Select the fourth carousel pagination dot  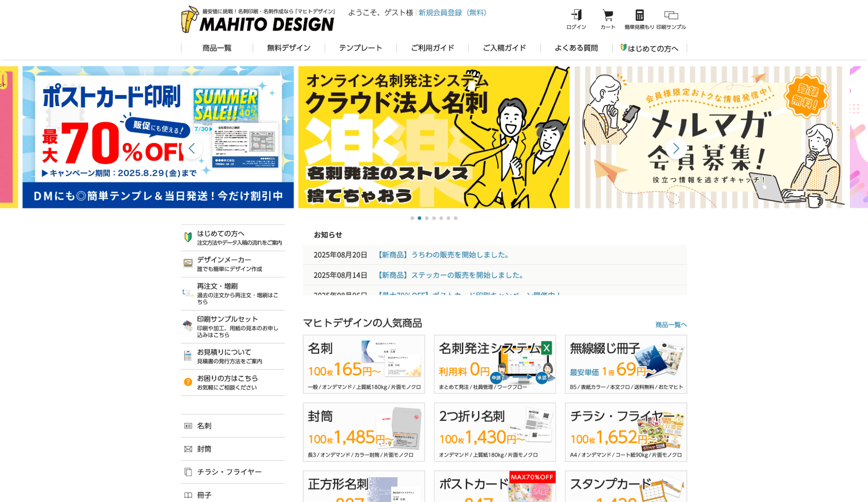point(434,218)
